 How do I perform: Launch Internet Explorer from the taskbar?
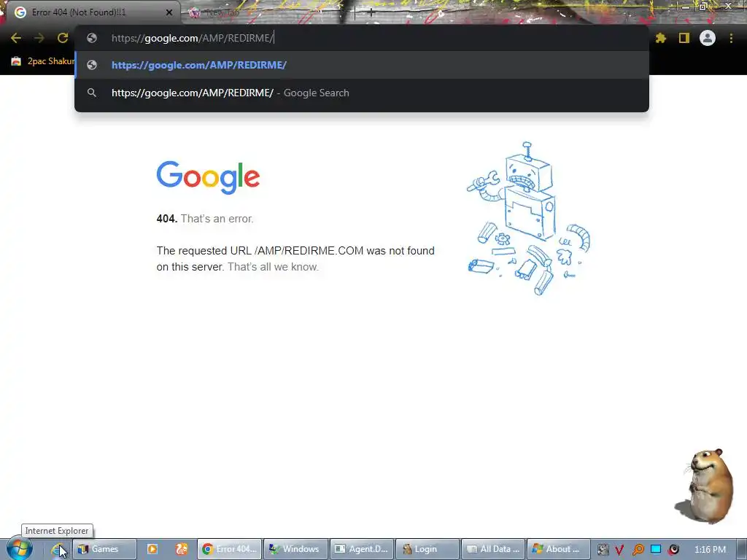pyautogui.click(x=58, y=549)
